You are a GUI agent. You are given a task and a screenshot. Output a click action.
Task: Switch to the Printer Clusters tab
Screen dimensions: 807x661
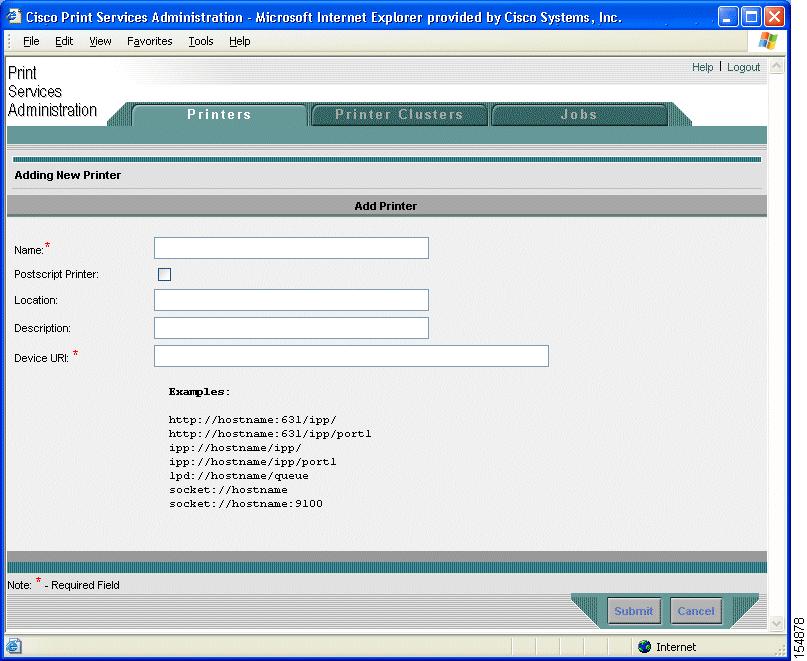[x=399, y=114]
